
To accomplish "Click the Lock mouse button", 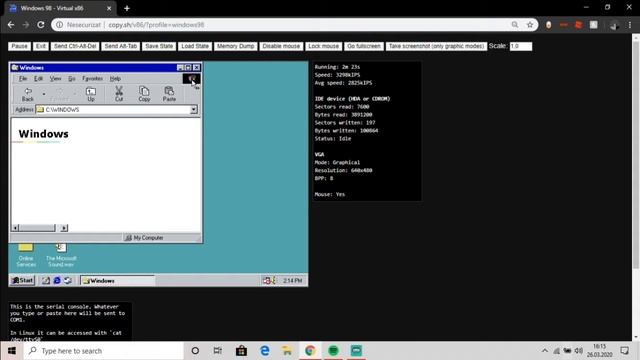I will point(324,46).
